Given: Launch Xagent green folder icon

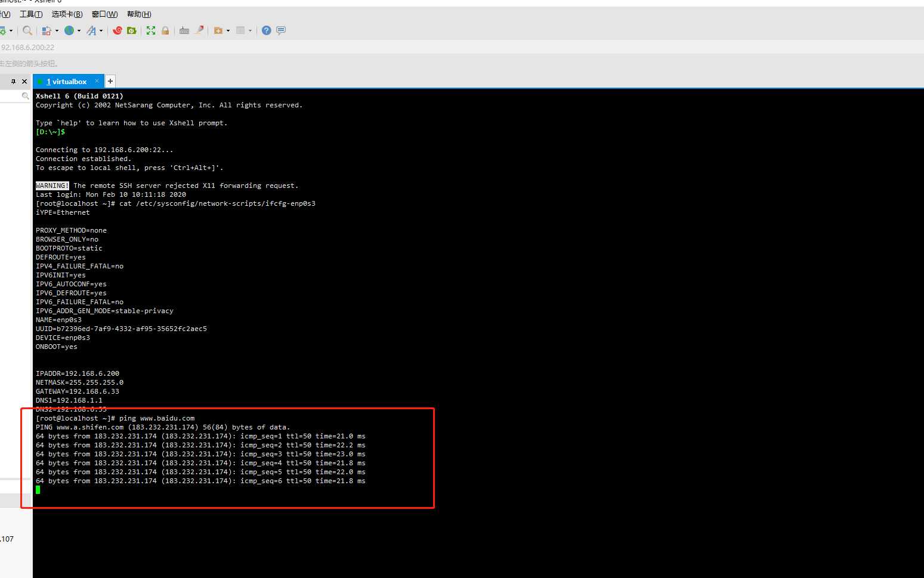Looking at the screenshot, I should 132,30.
